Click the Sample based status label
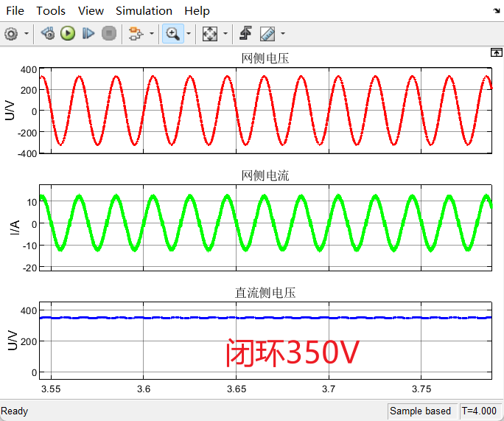Viewport: 504px width, 421px height. click(x=420, y=411)
